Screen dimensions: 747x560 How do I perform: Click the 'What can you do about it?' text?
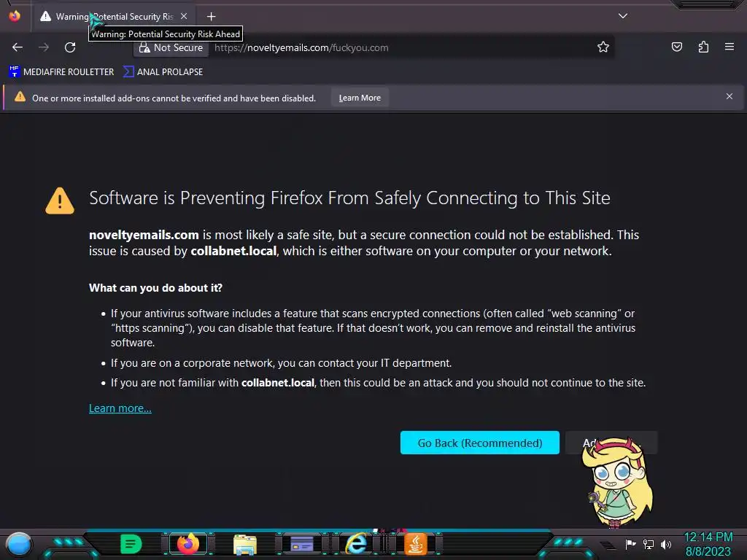[156, 287]
